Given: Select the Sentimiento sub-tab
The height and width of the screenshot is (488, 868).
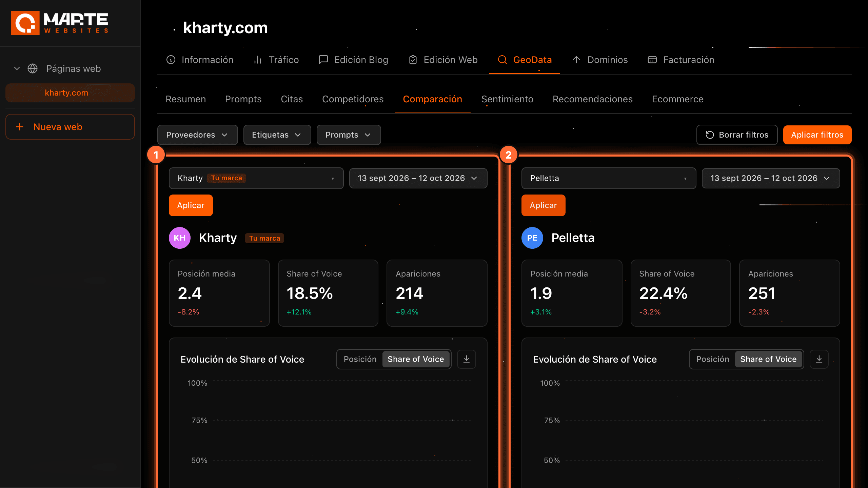Looking at the screenshot, I should click(x=507, y=99).
